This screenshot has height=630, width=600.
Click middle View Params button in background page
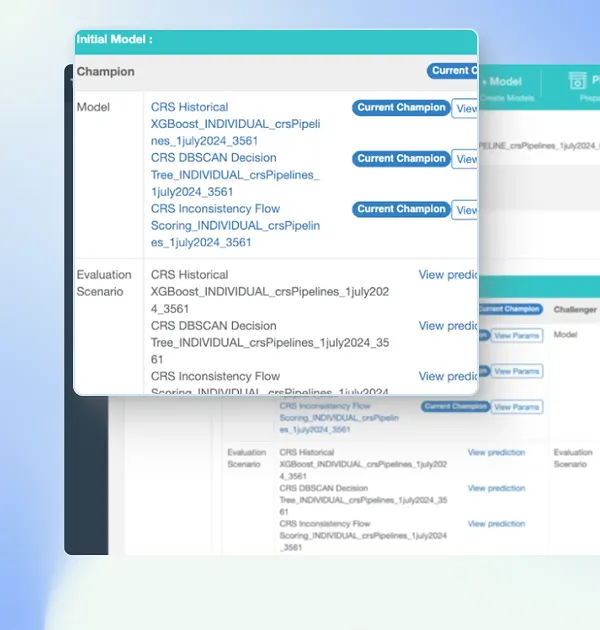[517, 371]
